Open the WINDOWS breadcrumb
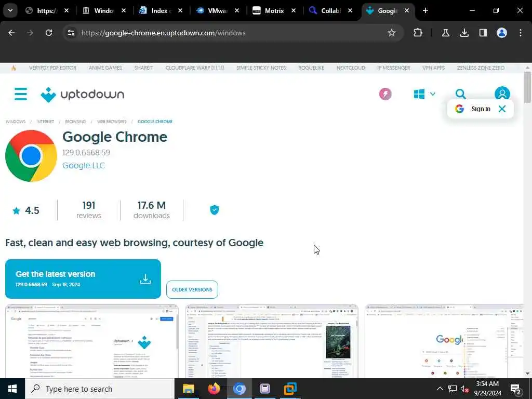532x399 pixels. tap(16, 122)
